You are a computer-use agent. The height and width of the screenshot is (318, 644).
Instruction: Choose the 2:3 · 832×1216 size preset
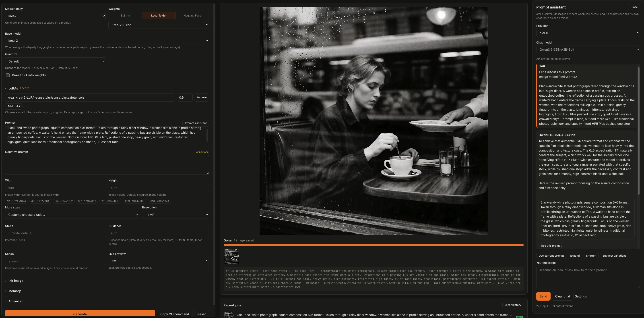[x=110, y=201]
